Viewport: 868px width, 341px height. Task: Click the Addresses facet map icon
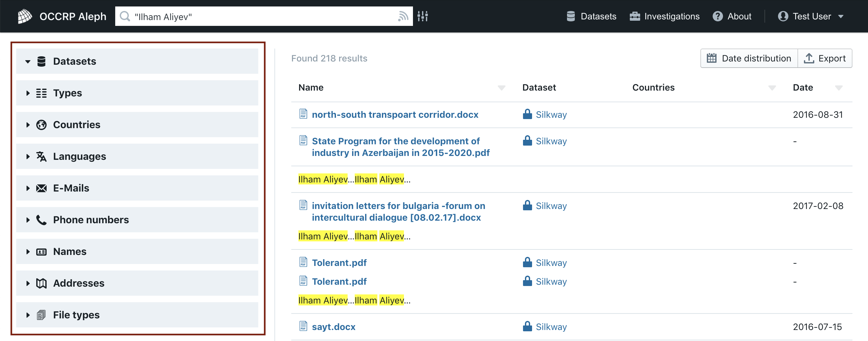click(41, 283)
